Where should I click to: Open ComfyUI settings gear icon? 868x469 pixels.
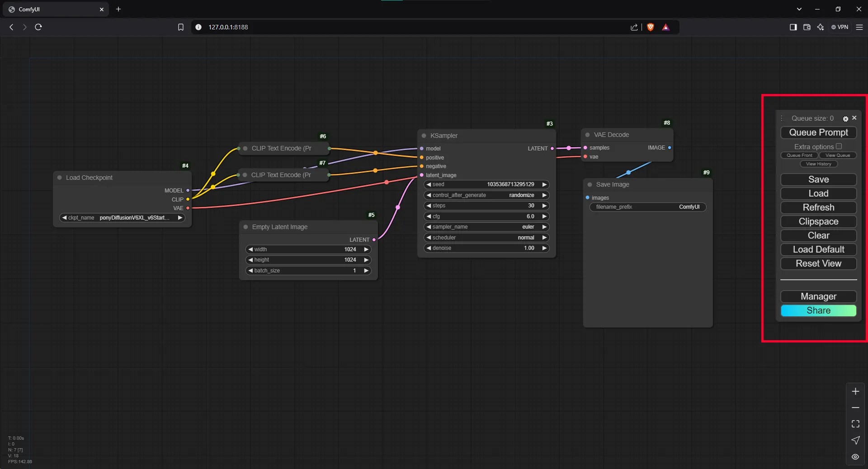point(845,119)
